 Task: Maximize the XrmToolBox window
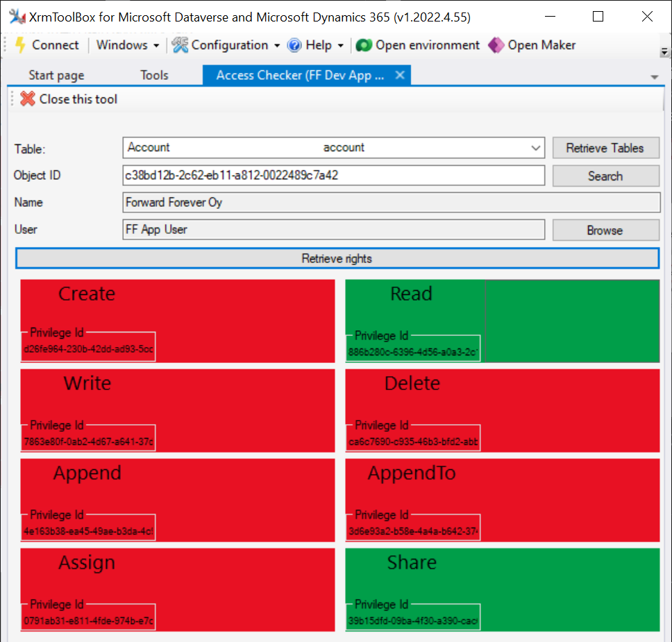click(x=598, y=17)
